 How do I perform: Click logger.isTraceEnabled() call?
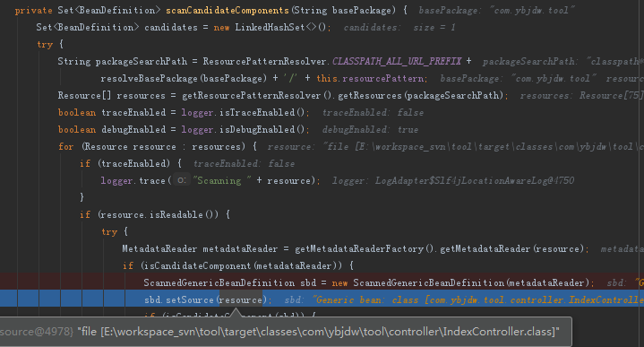click(x=244, y=113)
